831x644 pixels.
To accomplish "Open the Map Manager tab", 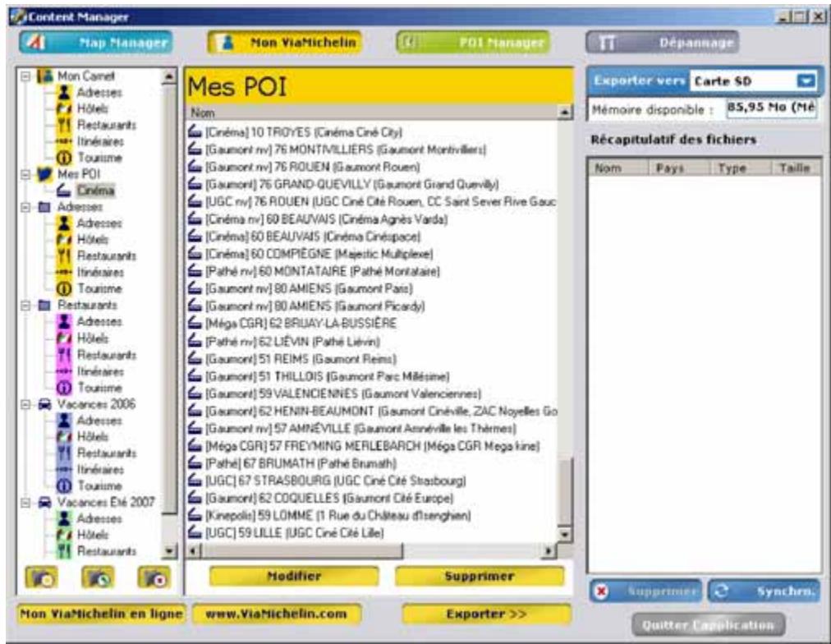I will (x=96, y=43).
